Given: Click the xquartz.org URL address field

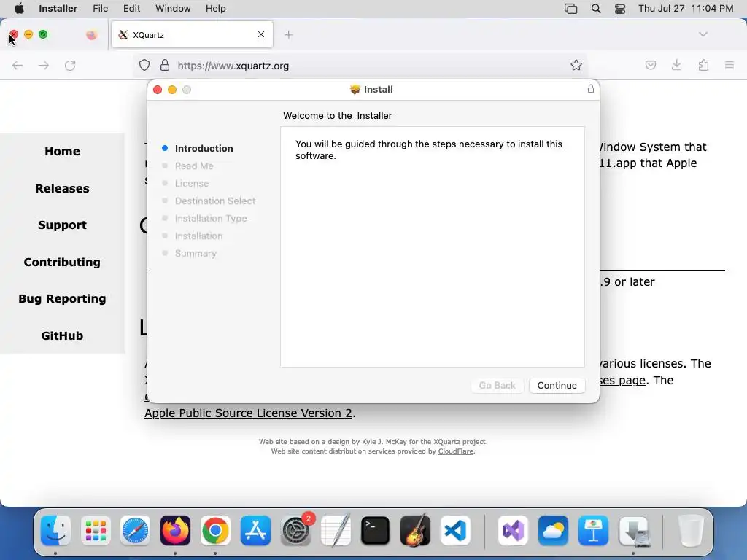Looking at the screenshot, I should [x=362, y=65].
